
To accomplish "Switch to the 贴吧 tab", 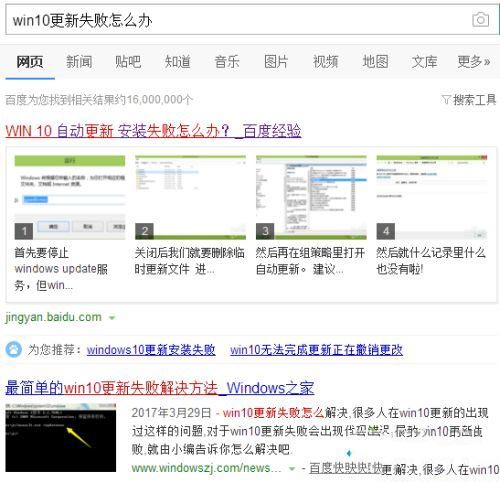I will coord(128,62).
